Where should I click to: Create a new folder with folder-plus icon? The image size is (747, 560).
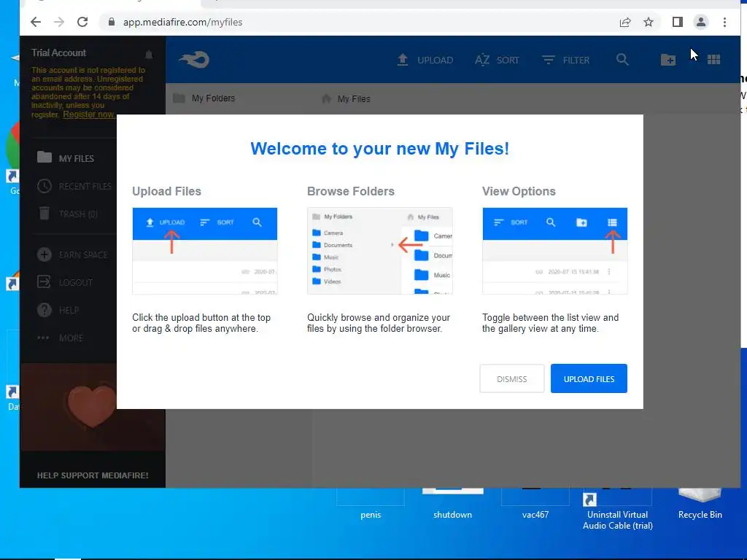(x=668, y=60)
